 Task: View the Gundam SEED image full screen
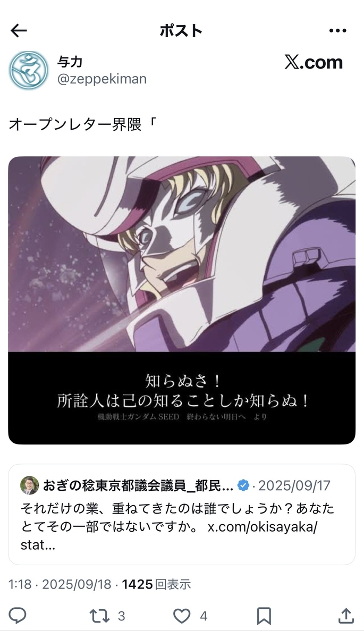tap(182, 300)
